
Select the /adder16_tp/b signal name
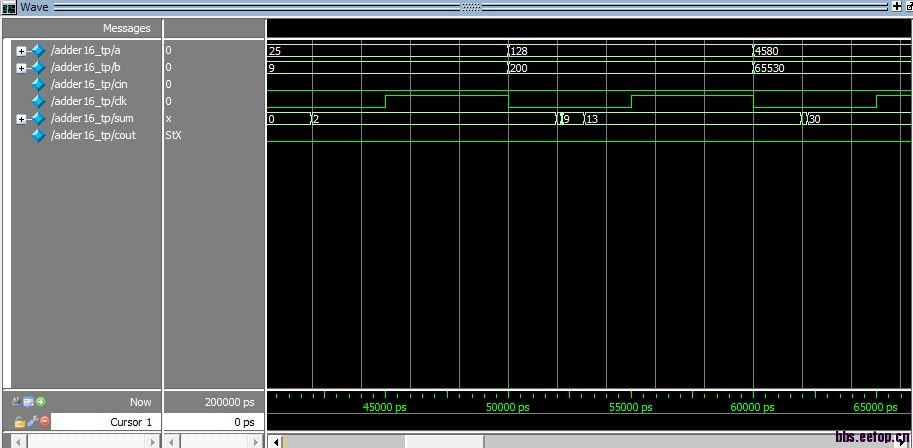(85, 67)
